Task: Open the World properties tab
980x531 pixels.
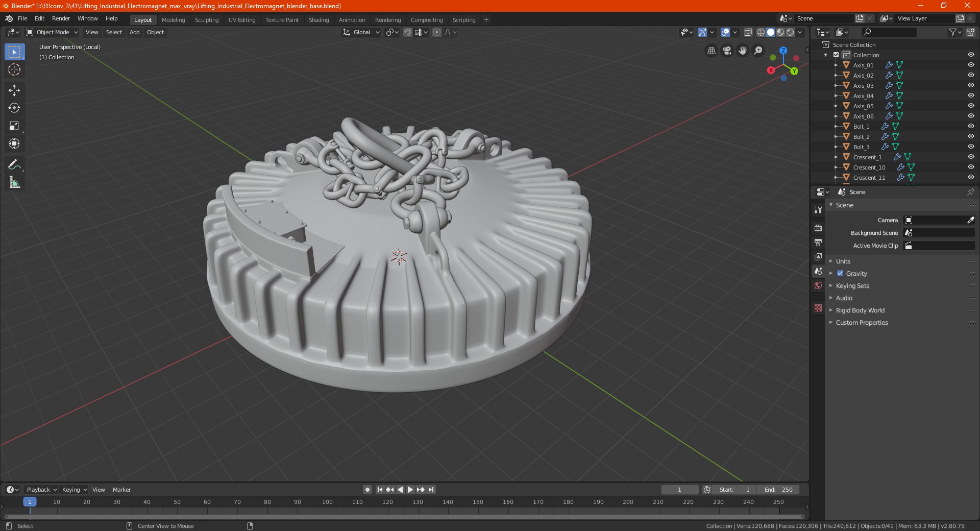Action: click(x=818, y=285)
